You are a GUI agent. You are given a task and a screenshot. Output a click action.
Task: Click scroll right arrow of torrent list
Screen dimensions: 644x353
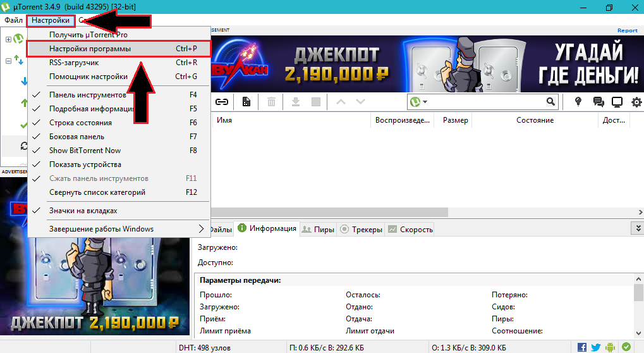tap(640, 212)
